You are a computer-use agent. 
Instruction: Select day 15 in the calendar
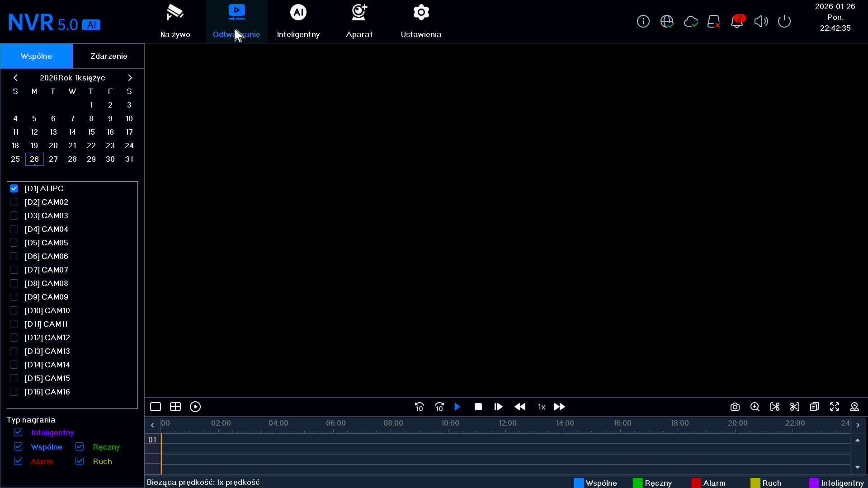pyautogui.click(x=91, y=132)
